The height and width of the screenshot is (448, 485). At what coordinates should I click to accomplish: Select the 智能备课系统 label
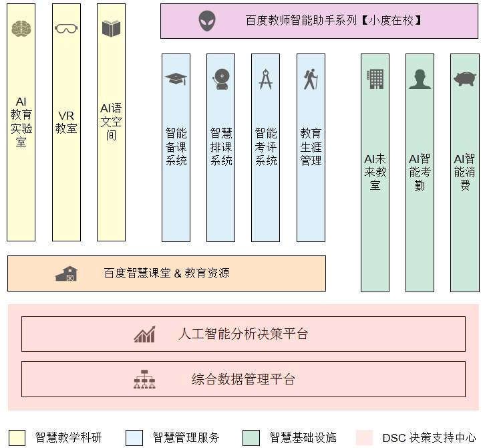[x=176, y=147]
